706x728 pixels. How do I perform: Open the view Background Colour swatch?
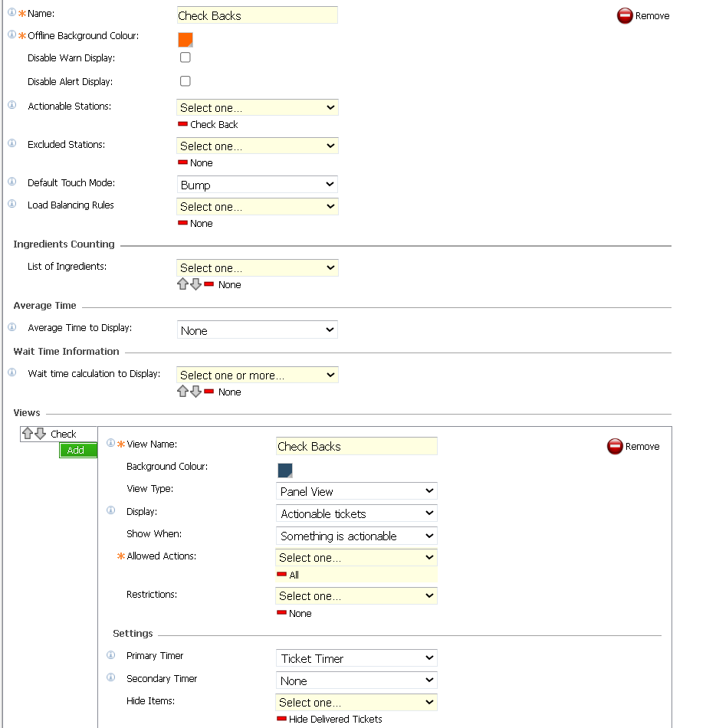[x=285, y=471]
